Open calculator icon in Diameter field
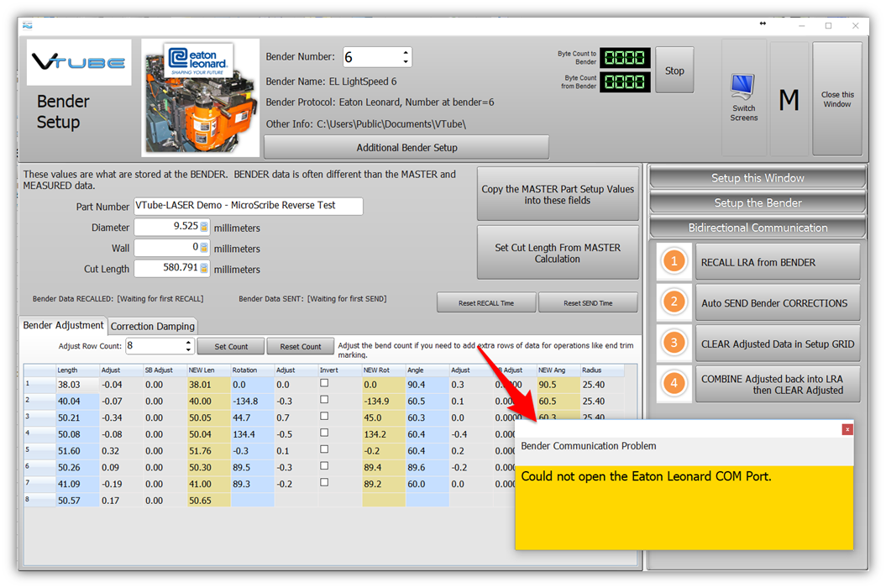Screen dimensions: 886x588 (203, 227)
